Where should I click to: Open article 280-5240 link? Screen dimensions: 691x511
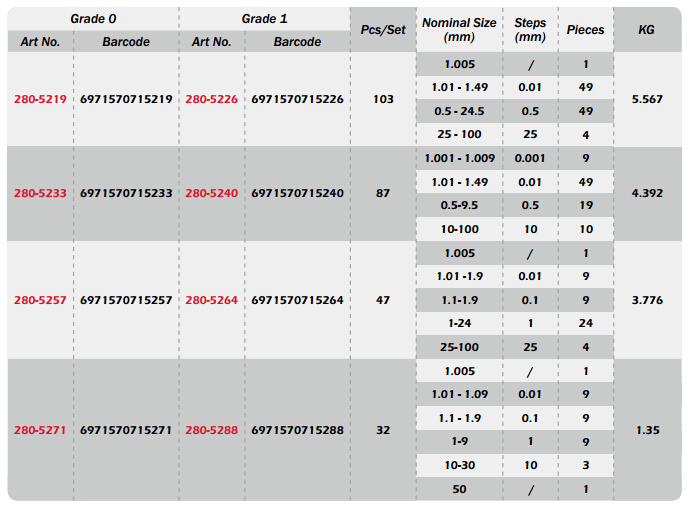tap(212, 193)
